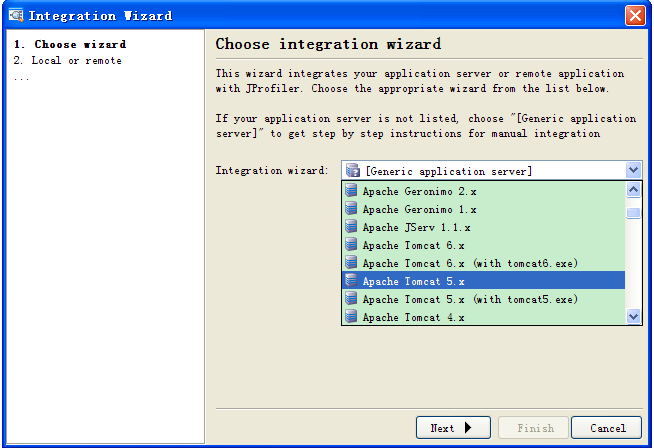
Task: Click icon beside Tomcat 5.x (with tomcat5.exe)
Action: tap(351, 299)
